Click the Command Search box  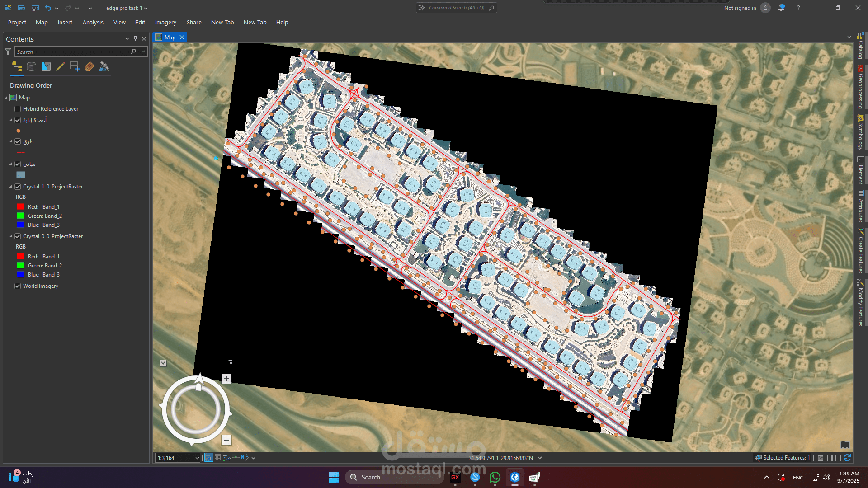456,8
